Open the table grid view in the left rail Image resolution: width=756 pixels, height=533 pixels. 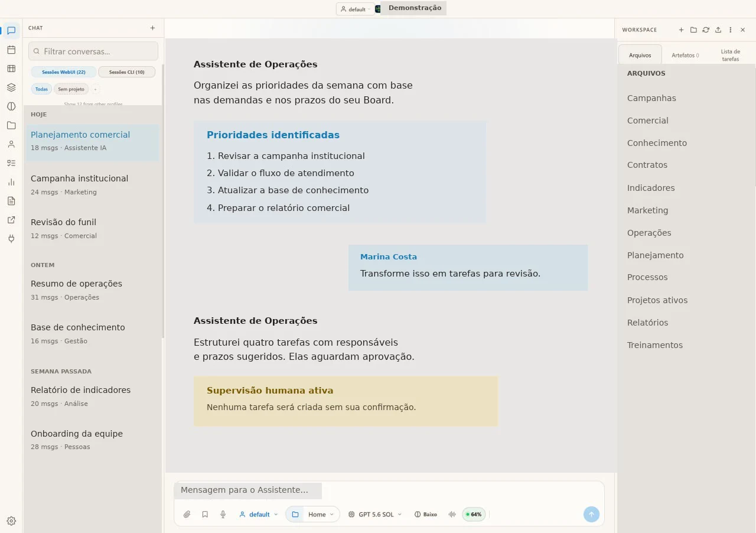pos(11,69)
